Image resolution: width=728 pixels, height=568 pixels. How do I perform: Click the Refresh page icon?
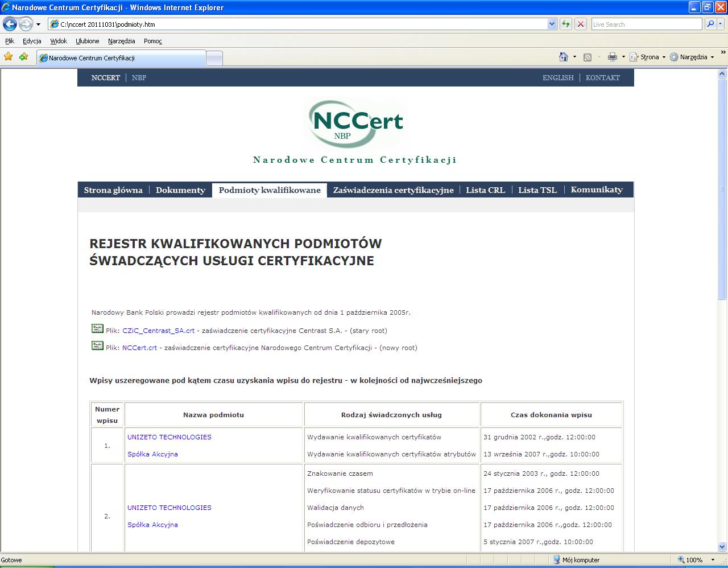(x=566, y=24)
